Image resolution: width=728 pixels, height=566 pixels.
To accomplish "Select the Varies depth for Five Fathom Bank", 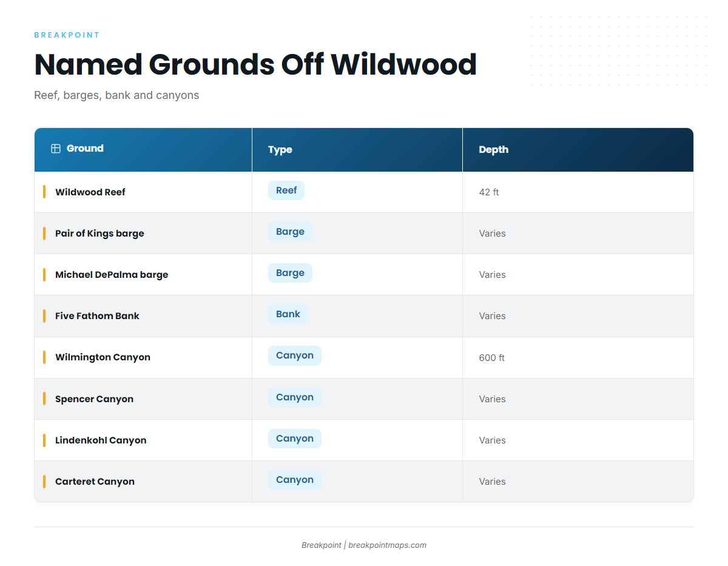I will coord(492,316).
